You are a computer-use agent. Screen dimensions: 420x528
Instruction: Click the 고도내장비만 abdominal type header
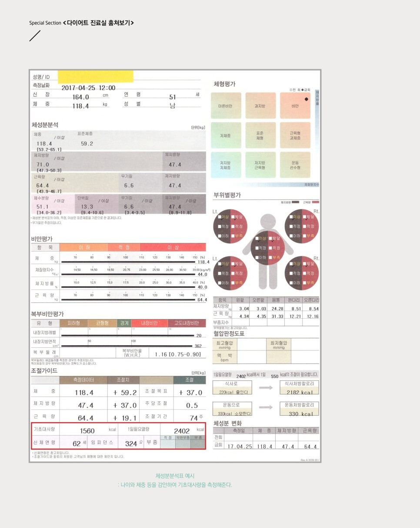point(187,323)
